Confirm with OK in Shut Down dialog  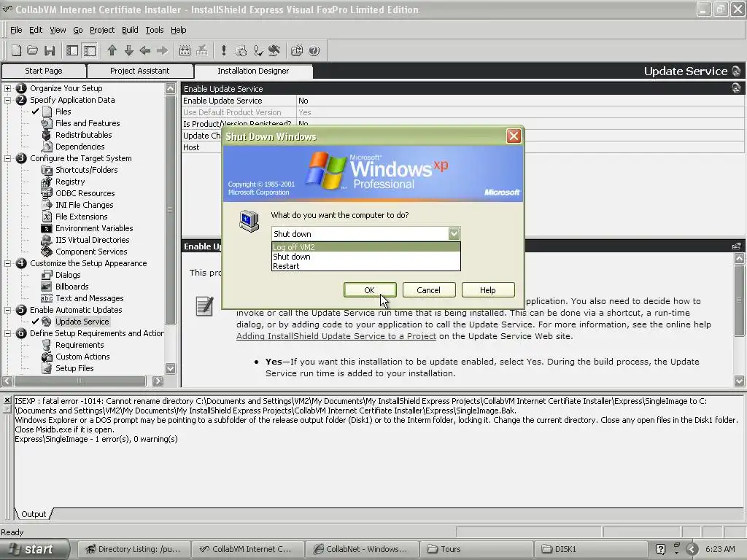(x=370, y=290)
